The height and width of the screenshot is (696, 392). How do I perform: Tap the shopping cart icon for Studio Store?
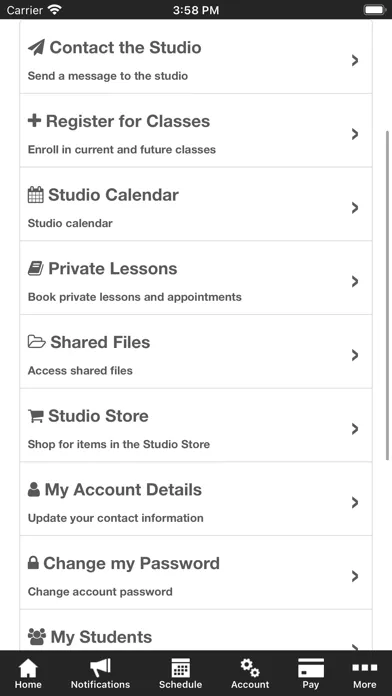tap(36, 416)
